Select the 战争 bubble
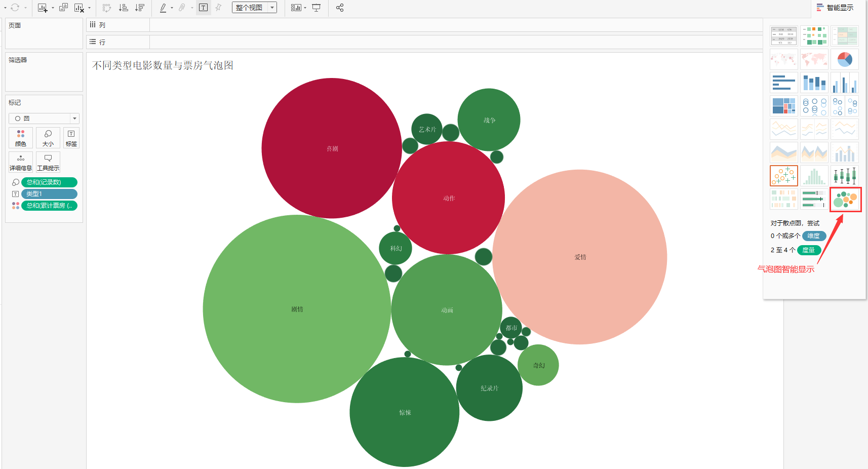Viewport: 868px width, 469px height. tap(489, 120)
